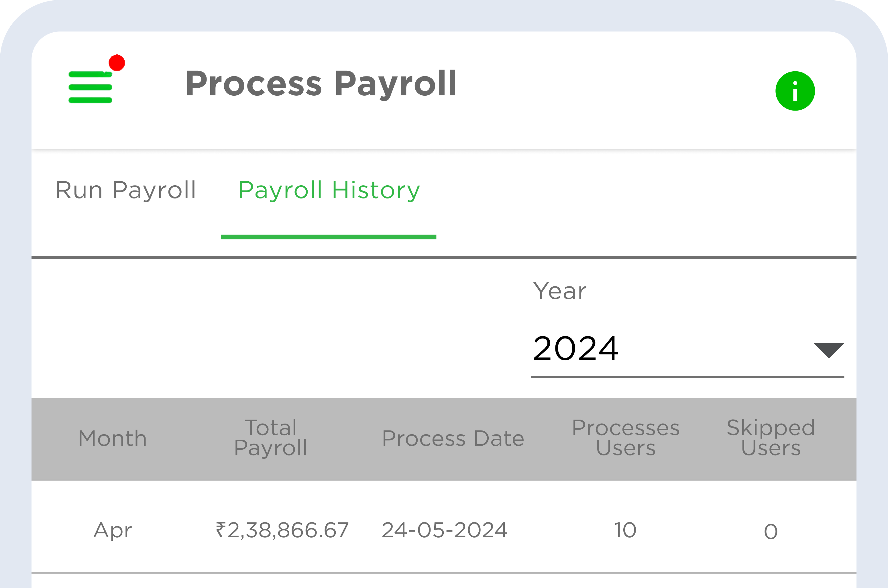
Task: Click the 2024 year value
Action: pyautogui.click(x=576, y=349)
